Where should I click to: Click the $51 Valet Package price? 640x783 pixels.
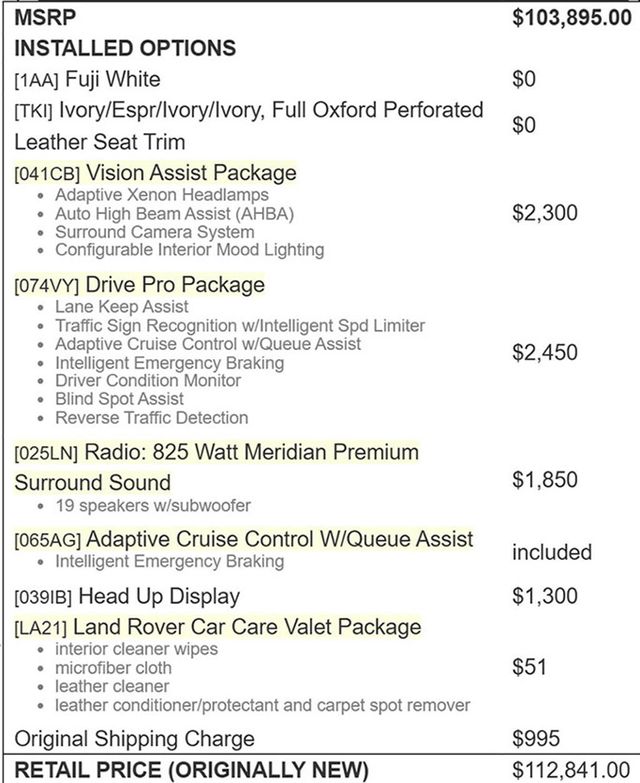532,667
